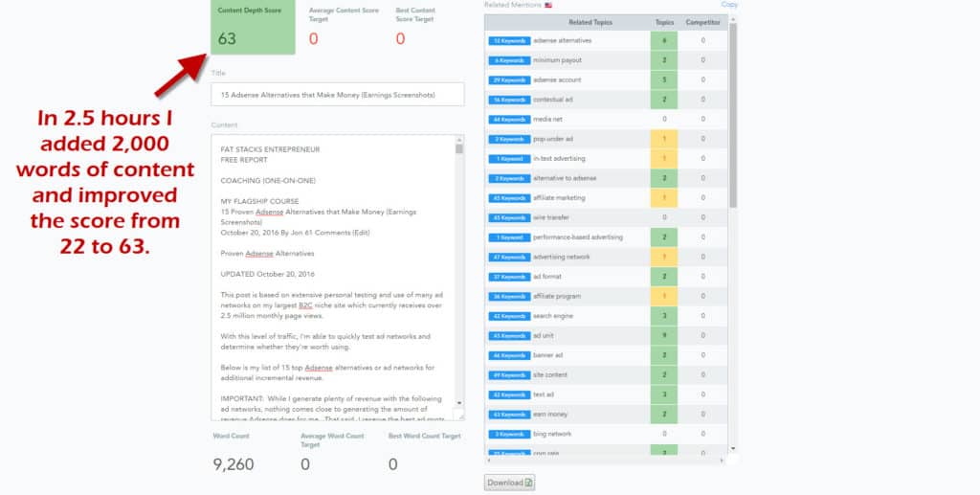Screen dimensions: 980x495
Task: Click the table's vertical scrollbar thumb
Action: pyautogui.click(x=733, y=115)
